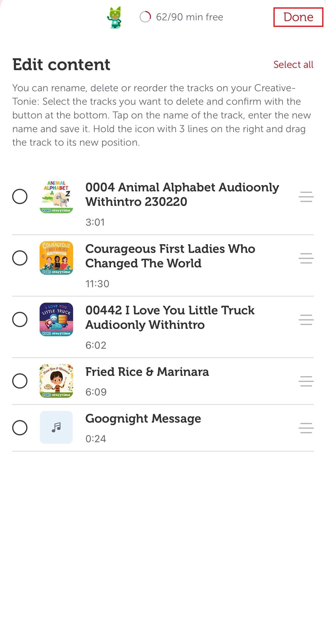Tap reorder handle for Courageous First Ladies

(x=306, y=258)
